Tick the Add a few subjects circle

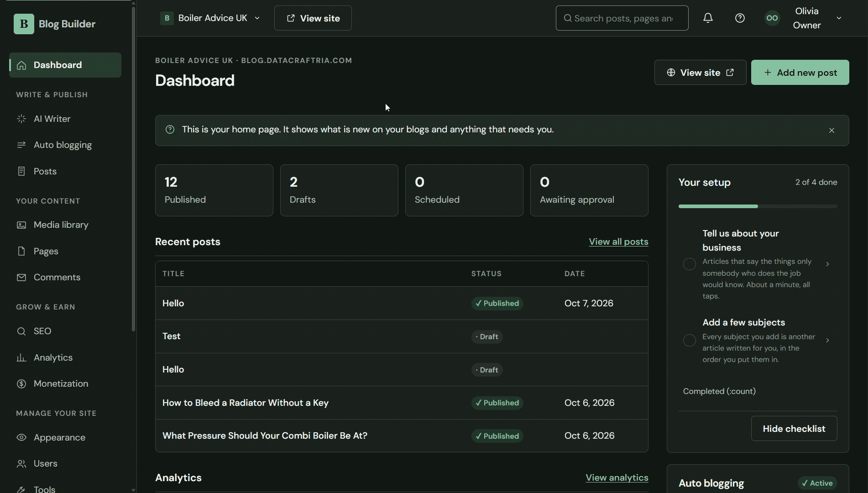(689, 340)
